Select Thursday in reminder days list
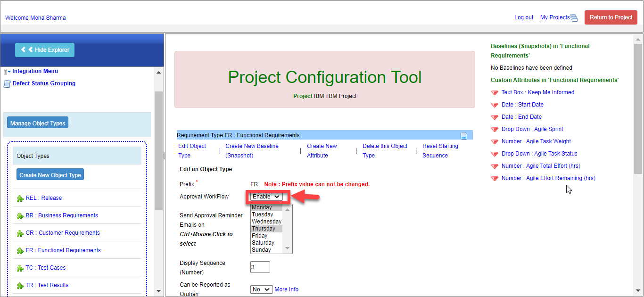This screenshot has width=644, height=297. click(267, 229)
